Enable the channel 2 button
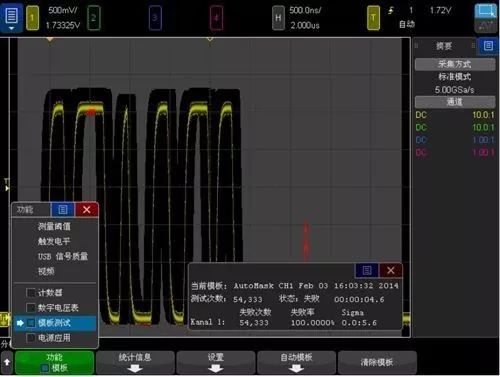The image size is (500, 377). (94, 18)
